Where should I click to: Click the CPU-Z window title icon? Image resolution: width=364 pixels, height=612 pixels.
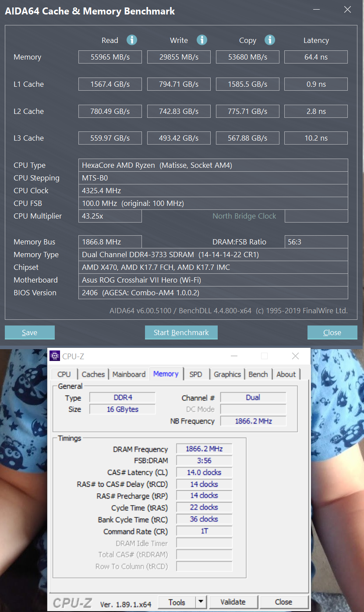[x=55, y=356]
